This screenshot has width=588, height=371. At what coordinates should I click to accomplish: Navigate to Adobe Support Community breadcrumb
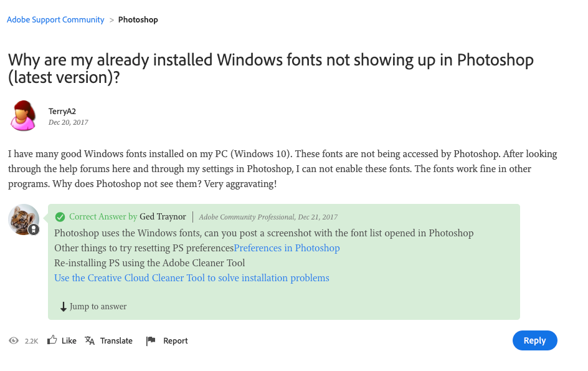[x=55, y=19]
